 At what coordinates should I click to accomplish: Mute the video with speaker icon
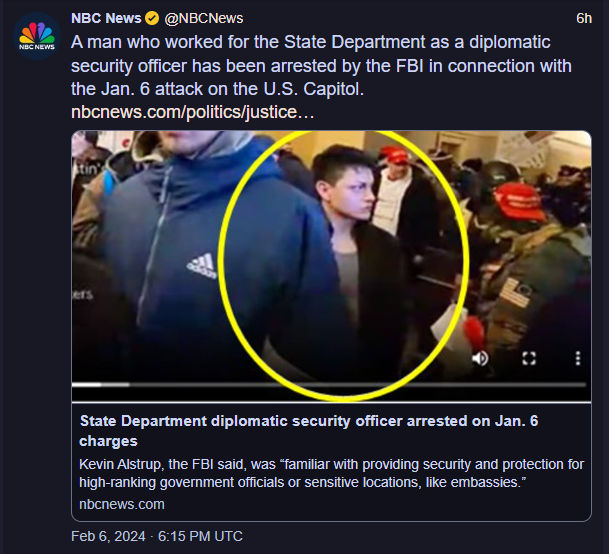coord(480,357)
